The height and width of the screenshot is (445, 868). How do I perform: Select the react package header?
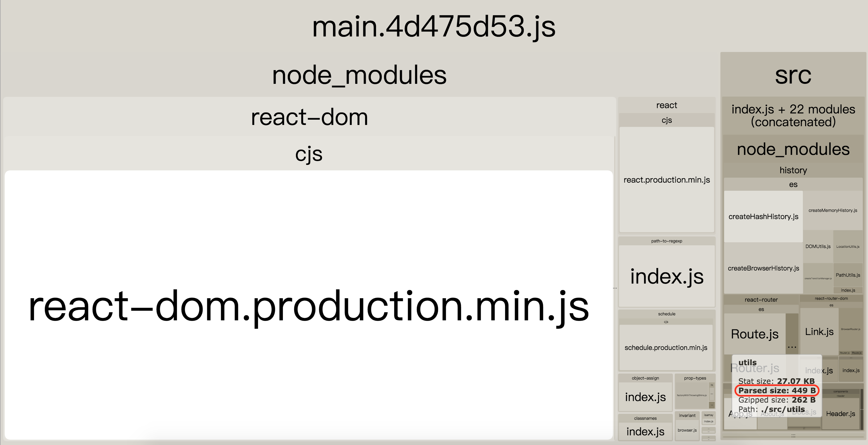click(x=666, y=105)
